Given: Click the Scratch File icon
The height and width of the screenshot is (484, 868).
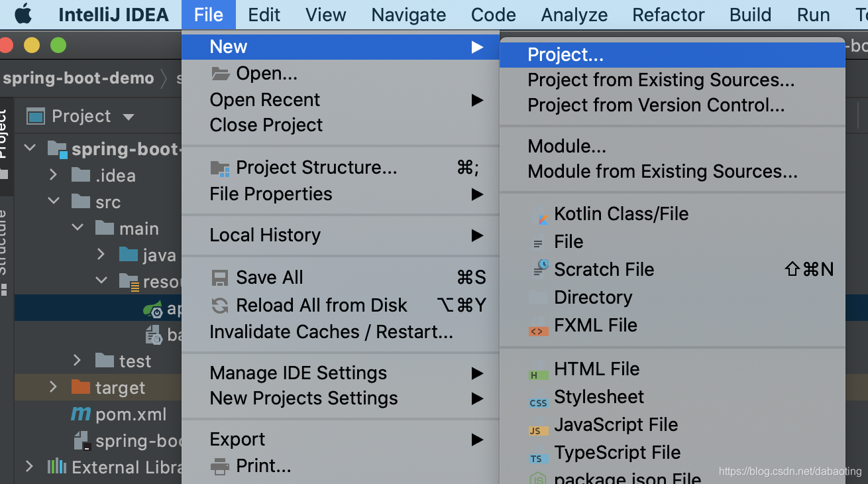Looking at the screenshot, I should tap(541, 269).
